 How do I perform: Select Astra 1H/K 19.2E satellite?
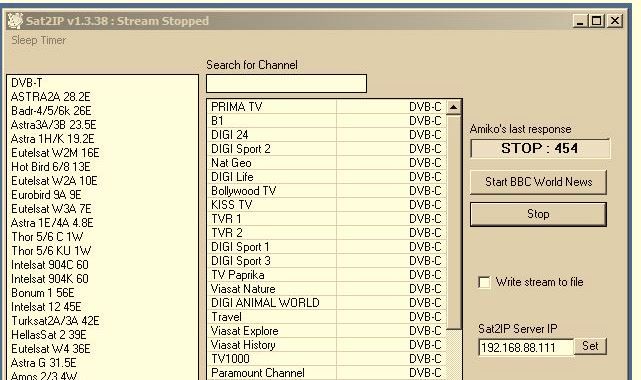(103, 139)
